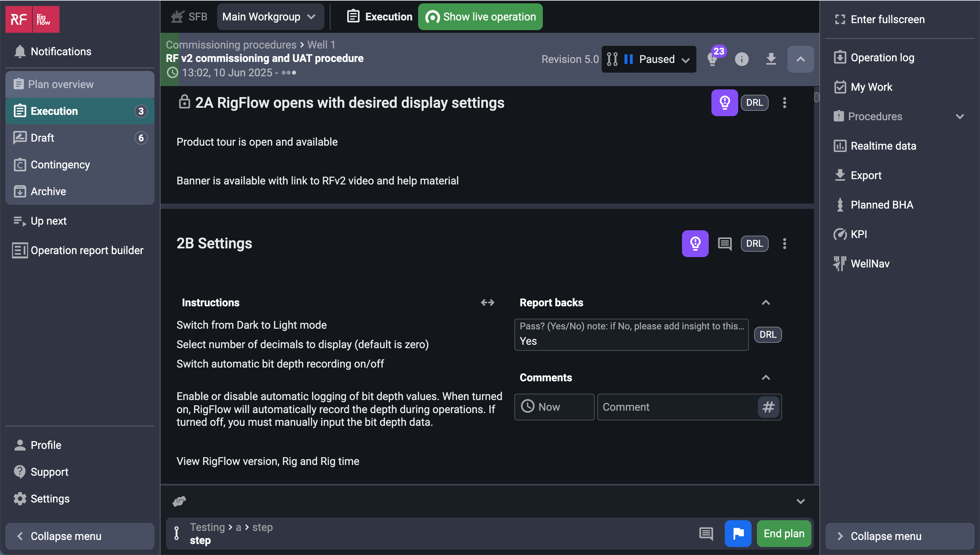Open the Paused status dropdown
This screenshot has height=555, width=980.
[x=649, y=59]
